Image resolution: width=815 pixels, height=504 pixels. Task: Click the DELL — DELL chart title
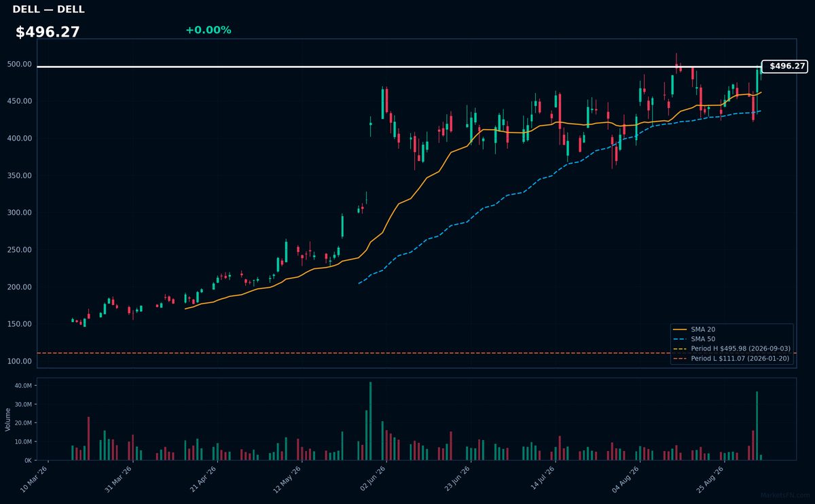[48, 10]
